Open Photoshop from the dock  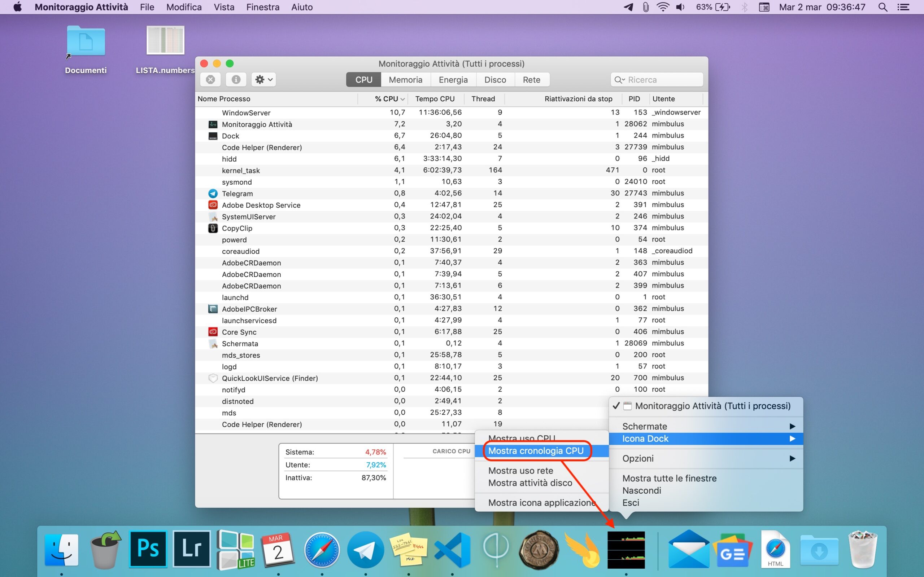148,549
